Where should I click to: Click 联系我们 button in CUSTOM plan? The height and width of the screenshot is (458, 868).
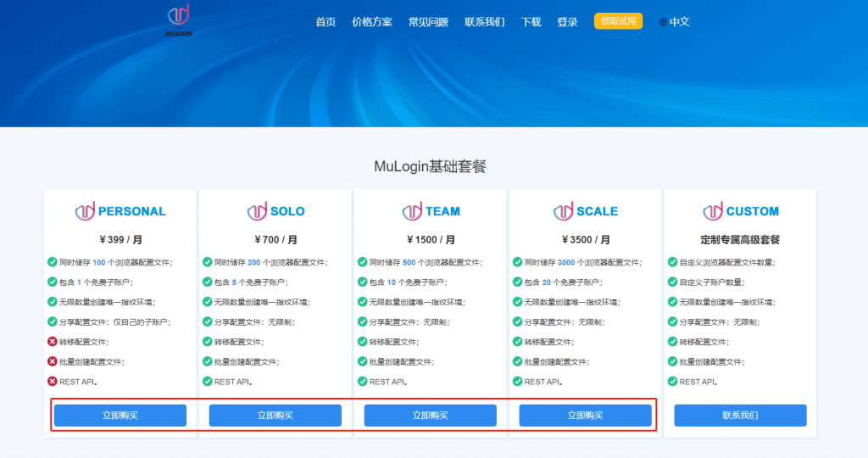740,416
